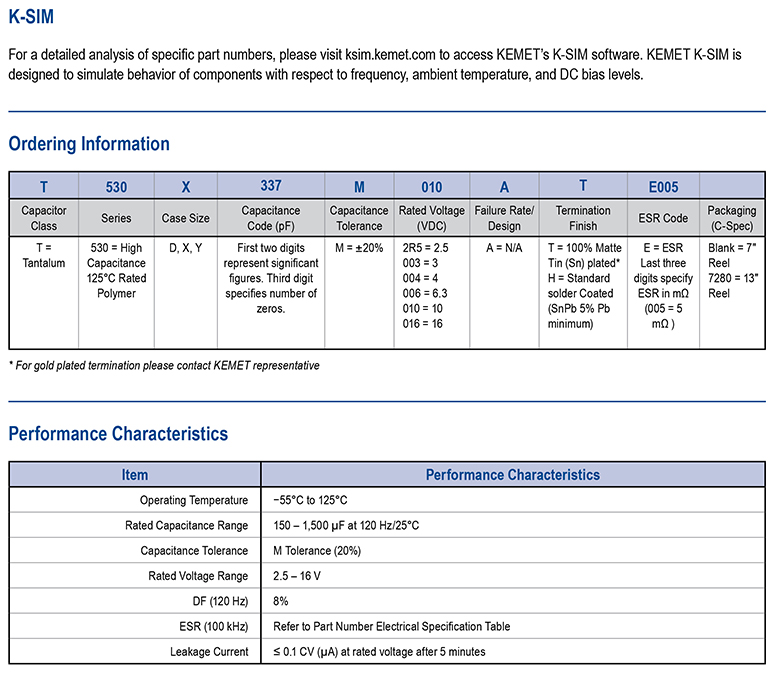Click the Ordering Information heading
Viewport: 775px width, 675px height.
89,144
